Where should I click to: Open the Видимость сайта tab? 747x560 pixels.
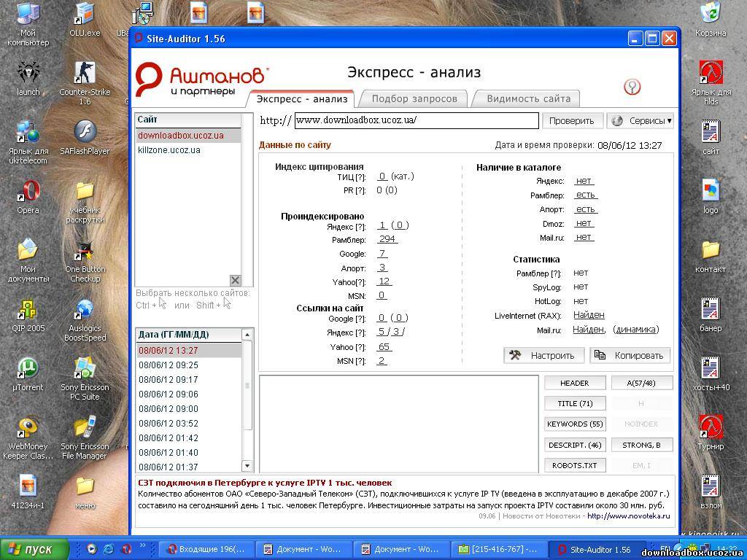[528, 99]
